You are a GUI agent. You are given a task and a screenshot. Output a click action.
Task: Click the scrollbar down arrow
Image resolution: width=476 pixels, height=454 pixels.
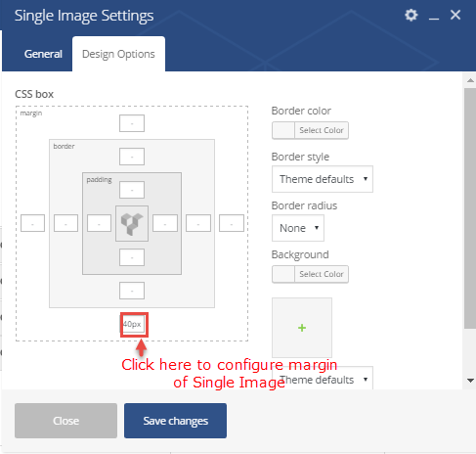point(470,381)
